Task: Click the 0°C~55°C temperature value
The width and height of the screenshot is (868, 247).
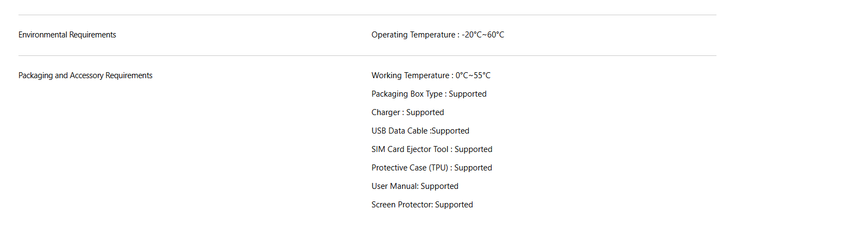Action: (x=473, y=75)
